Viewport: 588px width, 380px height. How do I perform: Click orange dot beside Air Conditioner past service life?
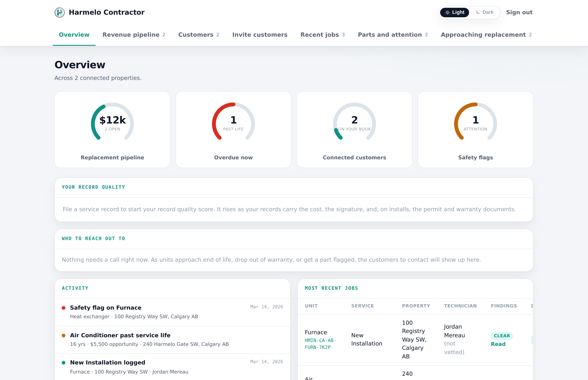pyautogui.click(x=64, y=335)
